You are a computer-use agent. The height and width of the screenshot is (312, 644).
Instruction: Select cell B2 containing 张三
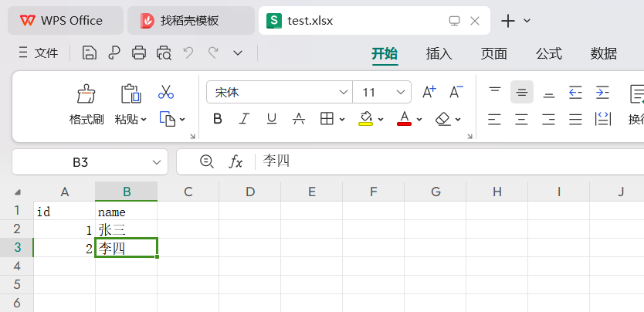[126, 229]
